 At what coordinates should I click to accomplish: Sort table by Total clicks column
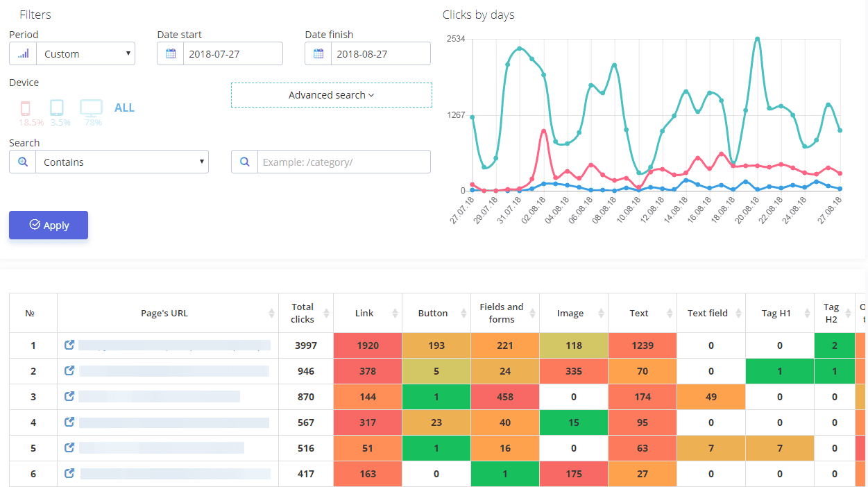click(306, 313)
